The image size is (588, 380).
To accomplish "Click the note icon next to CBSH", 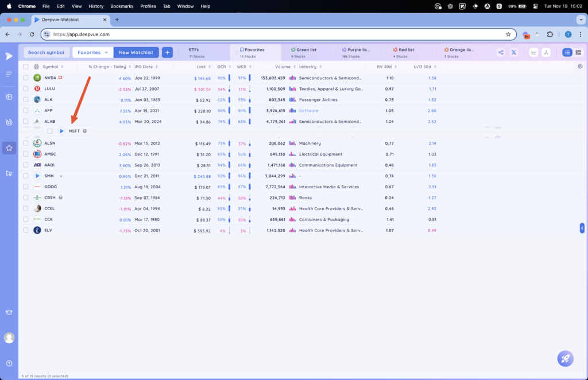I will [x=60, y=197].
